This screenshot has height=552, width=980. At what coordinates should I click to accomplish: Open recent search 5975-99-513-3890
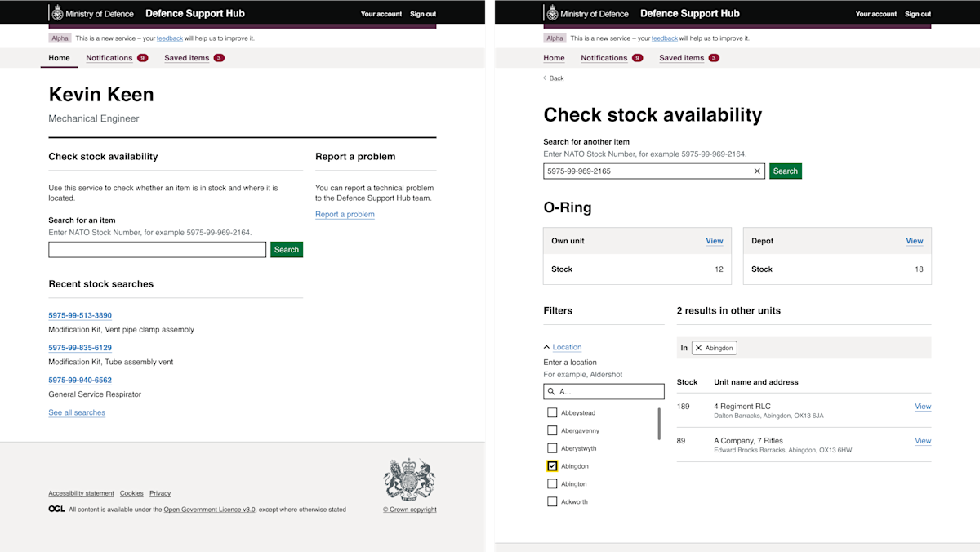(80, 315)
